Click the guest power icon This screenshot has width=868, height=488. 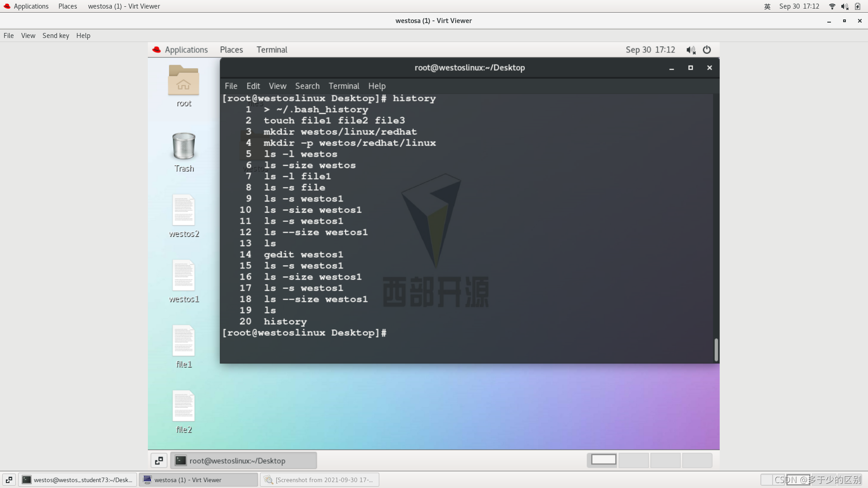coord(707,50)
